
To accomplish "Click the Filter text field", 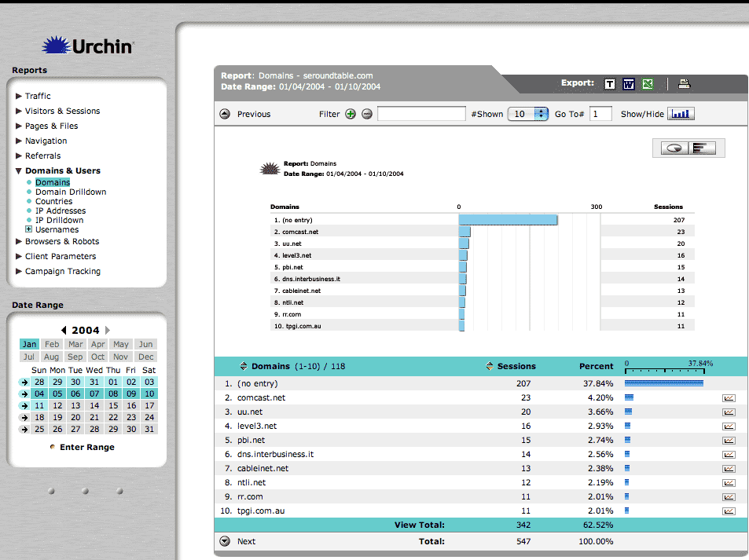I will [x=421, y=114].
